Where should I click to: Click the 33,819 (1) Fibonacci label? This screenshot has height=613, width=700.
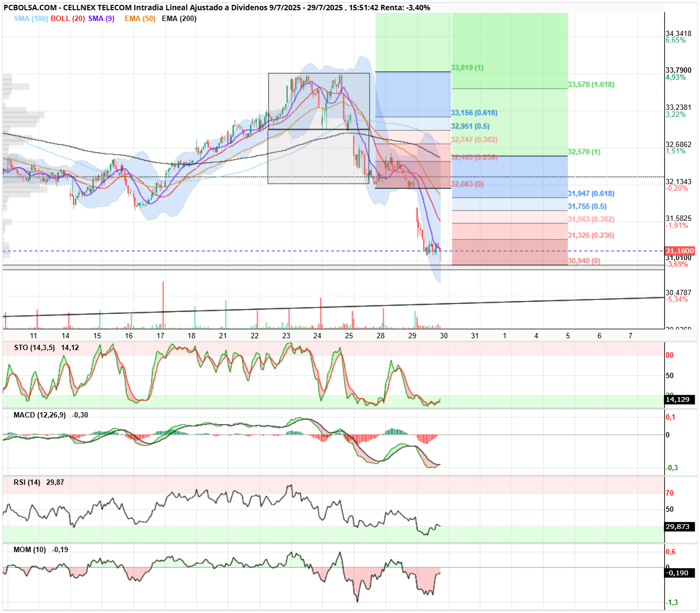[x=467, y=68]
